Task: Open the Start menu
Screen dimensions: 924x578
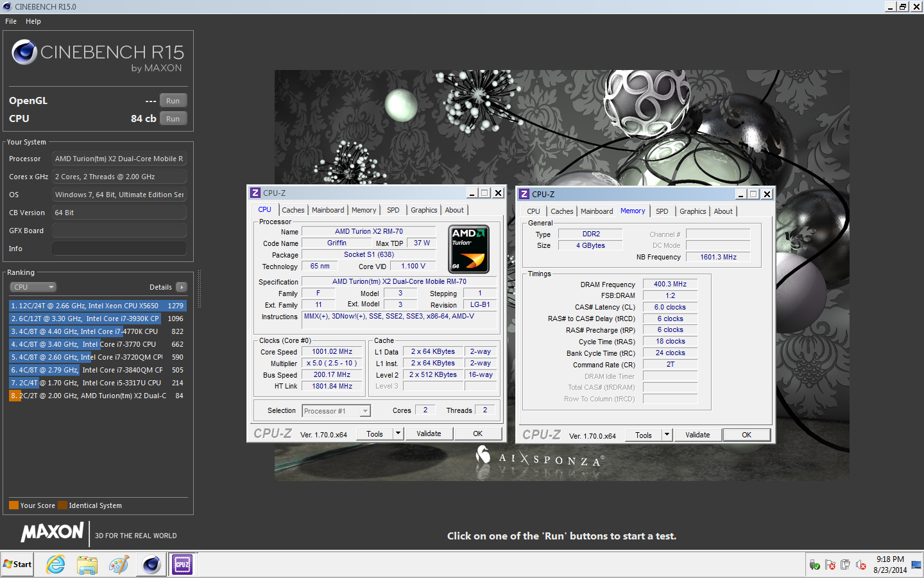Action: click(x=17, y=565)
